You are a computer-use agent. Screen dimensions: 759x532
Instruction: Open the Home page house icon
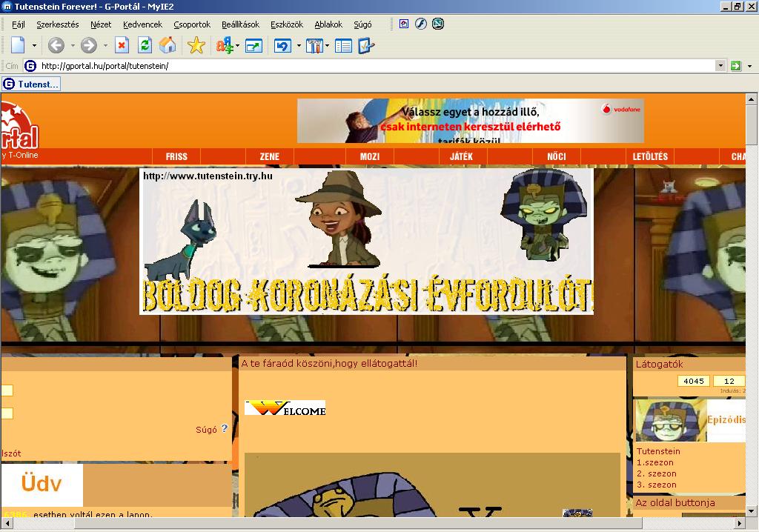click(168, 45)
